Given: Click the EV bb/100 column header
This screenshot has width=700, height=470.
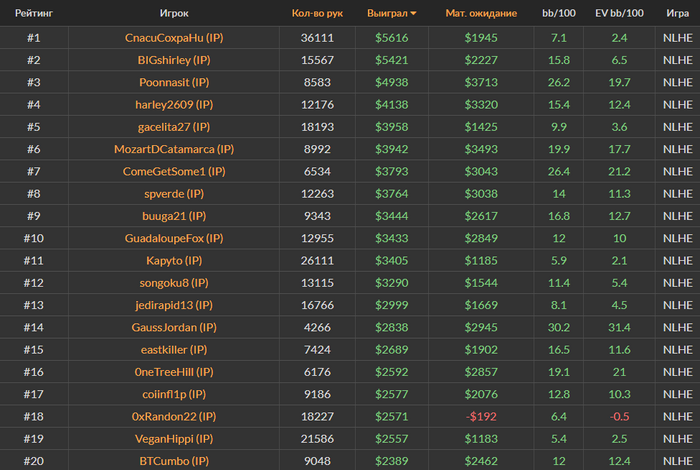Looking at the screenshot, I should click(x=619, y=13).
